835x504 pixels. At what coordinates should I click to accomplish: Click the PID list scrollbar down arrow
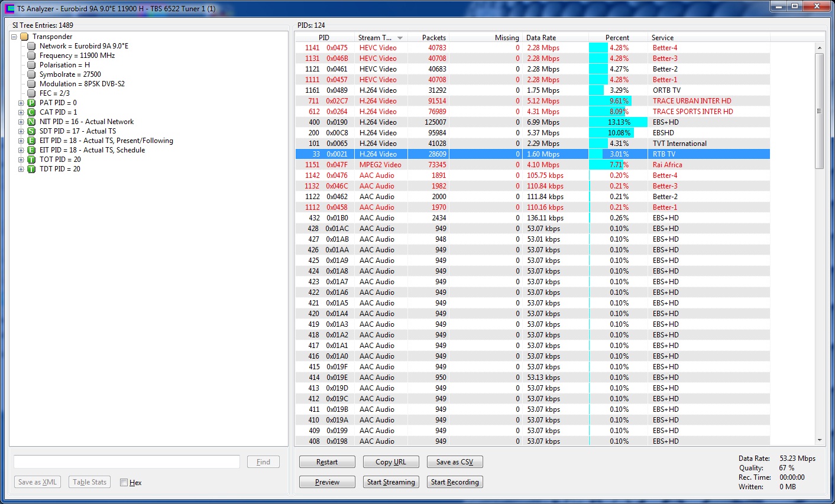(820, 440)
